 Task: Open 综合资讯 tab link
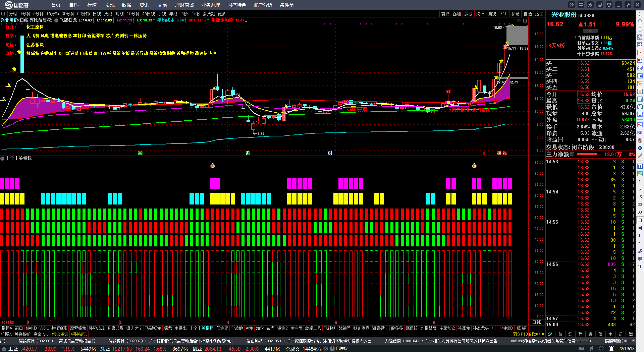pyautogui.click(x=60, y=334)
